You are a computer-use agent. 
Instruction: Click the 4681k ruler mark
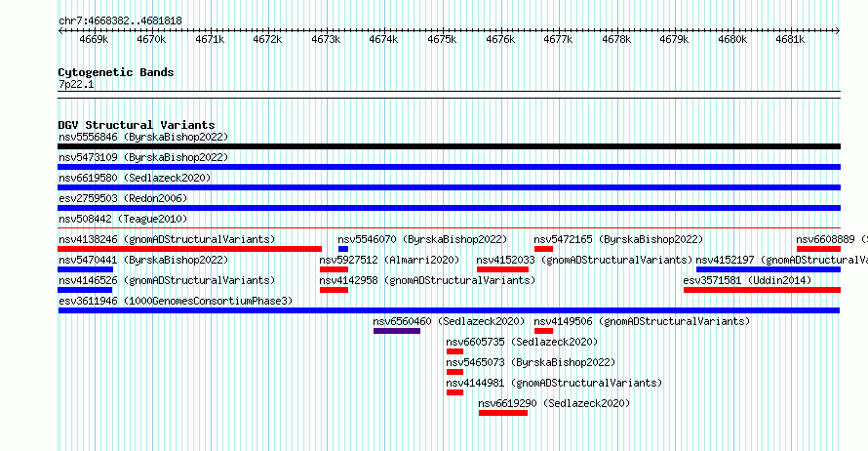[790, 39]
